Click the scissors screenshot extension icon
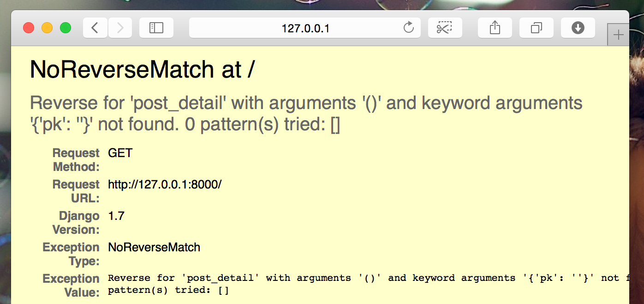The height and width of the screenshot is (304, 644). point(445,28)
